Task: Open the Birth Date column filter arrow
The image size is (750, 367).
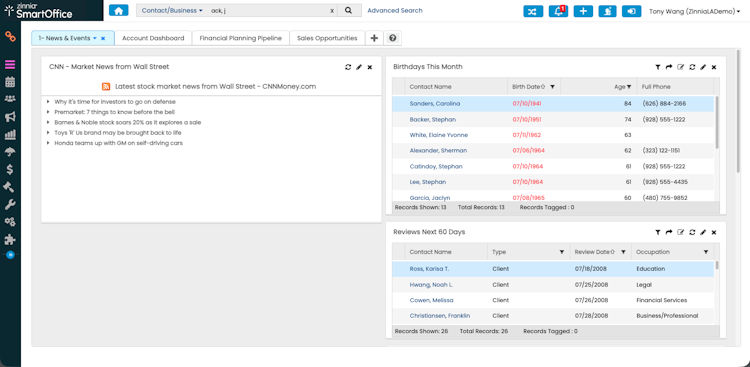Action: click(552, 87)
